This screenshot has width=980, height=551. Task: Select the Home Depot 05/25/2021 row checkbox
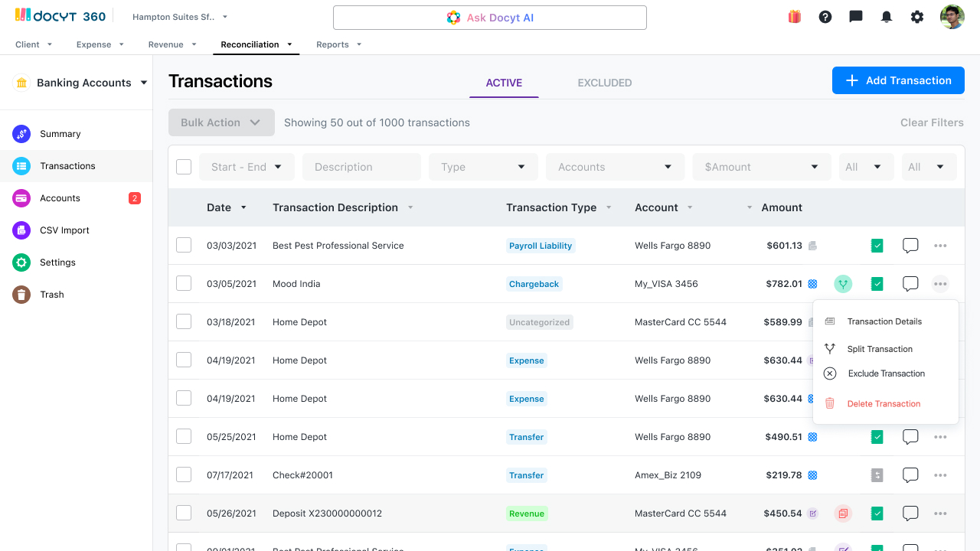(184, 436)
